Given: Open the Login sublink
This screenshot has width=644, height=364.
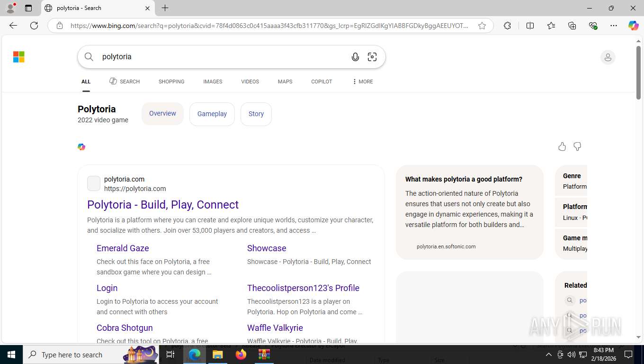Looking at the screenshot, I should pyautogui.click(x=107, y=288).
